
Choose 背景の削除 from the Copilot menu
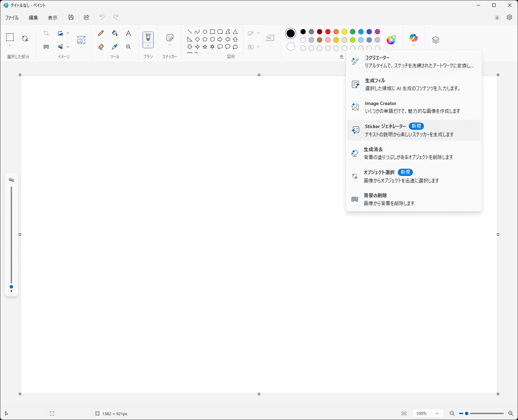(x=414, y=199)
